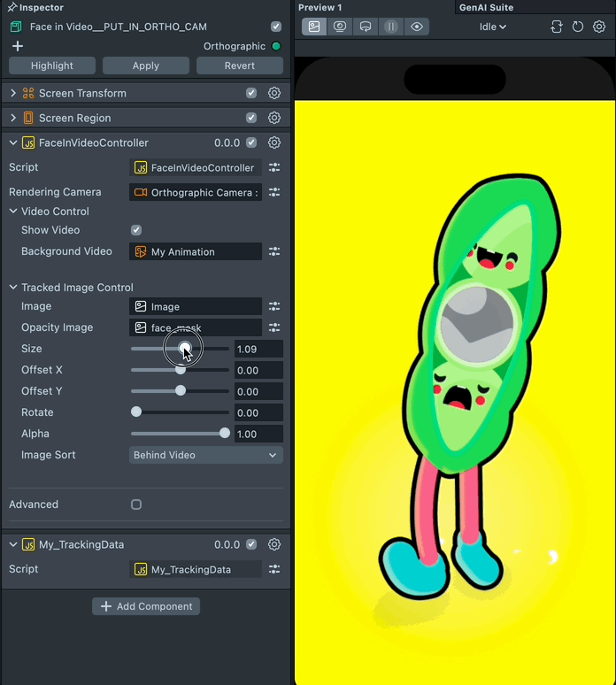The width and height of the screenshot is (616, 685).
Task: Click the FaceInVideoController JS component icon
Action: (28, 142)
